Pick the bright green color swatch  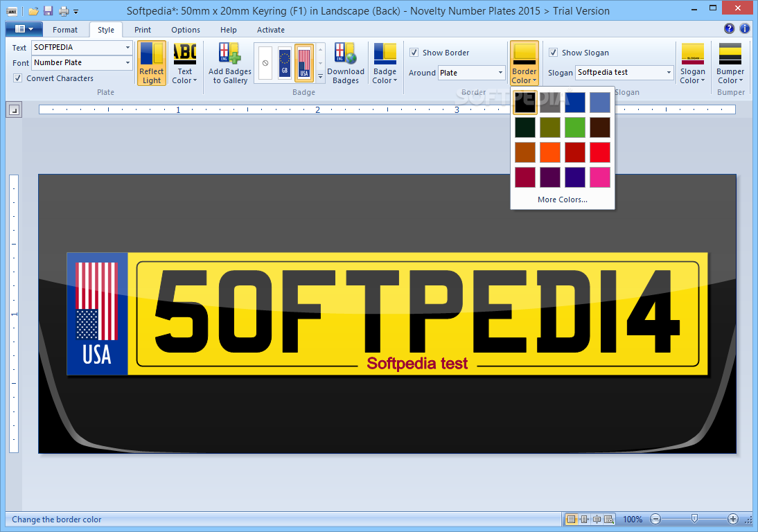click(575, 127)
